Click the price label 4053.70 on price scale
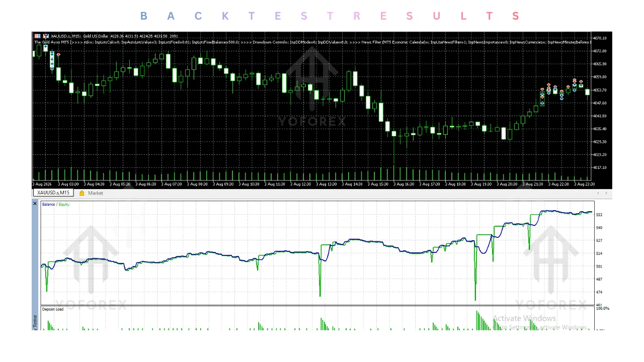Viewport: 644px width, 362px height. point(600,90)
